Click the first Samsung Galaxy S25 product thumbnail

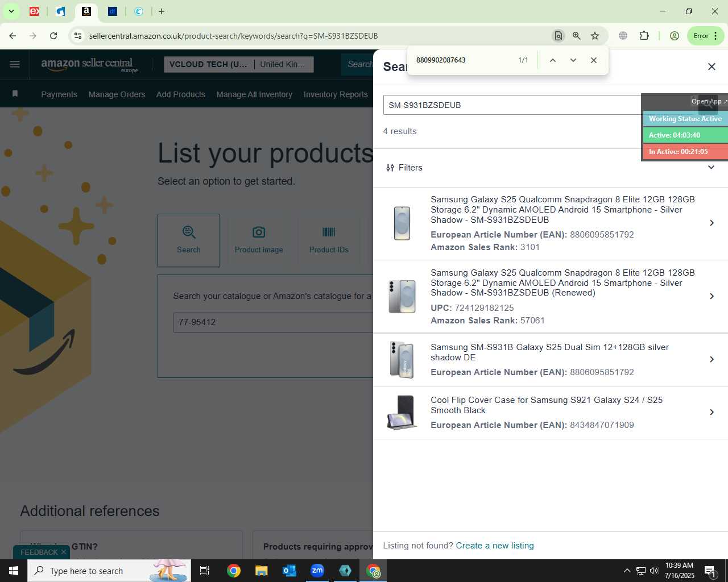point(402,223)
